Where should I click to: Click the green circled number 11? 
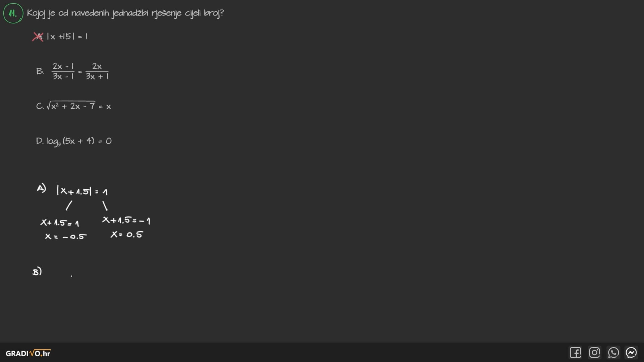[x=13, y=13]
